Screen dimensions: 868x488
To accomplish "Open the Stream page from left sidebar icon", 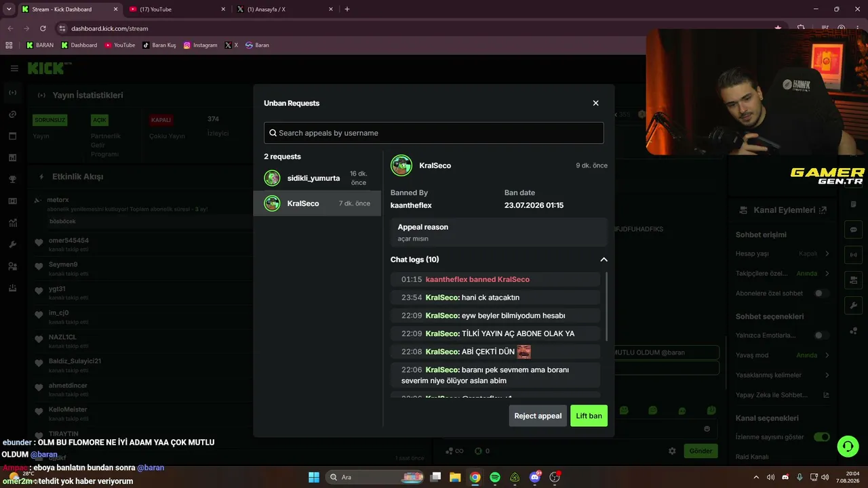I will pyautogui.click(x=13, y=93).
